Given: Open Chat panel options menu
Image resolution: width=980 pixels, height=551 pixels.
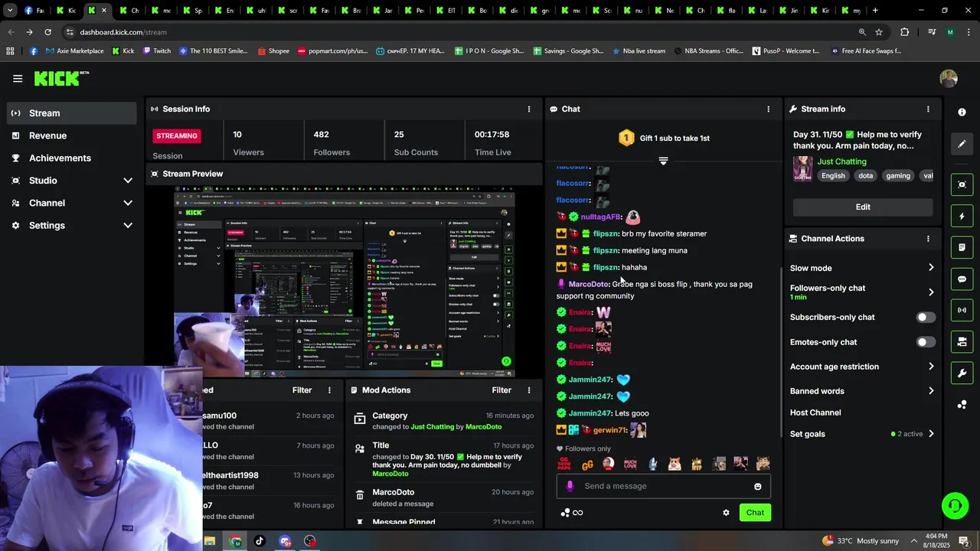Looking at the screenshot, I should point(768,109).
